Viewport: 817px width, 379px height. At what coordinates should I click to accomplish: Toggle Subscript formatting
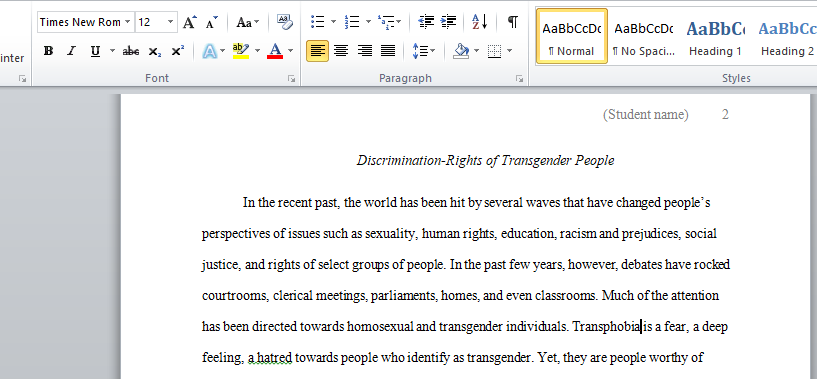(154, 51)
